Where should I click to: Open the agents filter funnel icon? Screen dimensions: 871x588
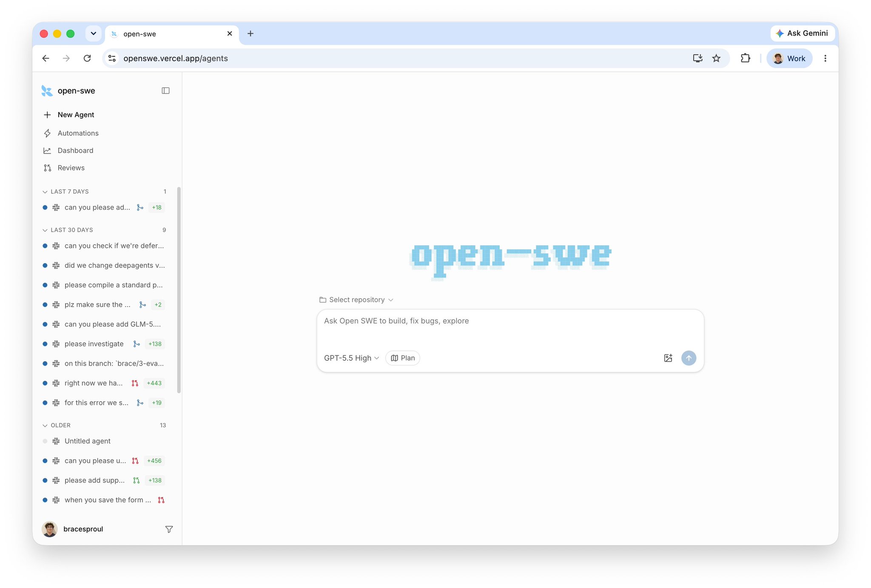pos(169,529)
